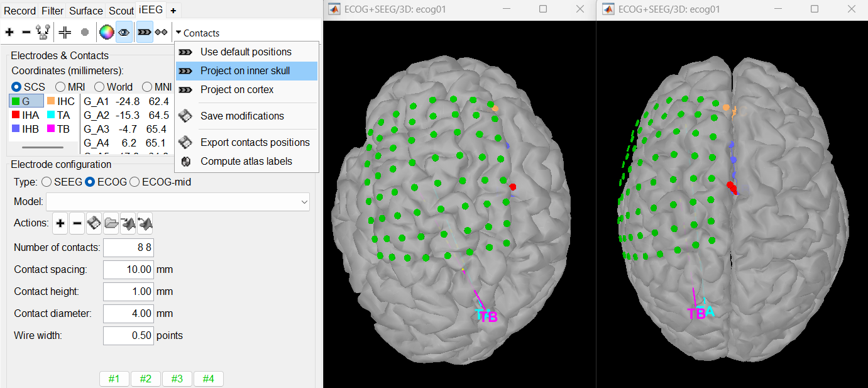
Task: Choose ECOG-mid as electrode type
Action: click(x=134, y=182)
